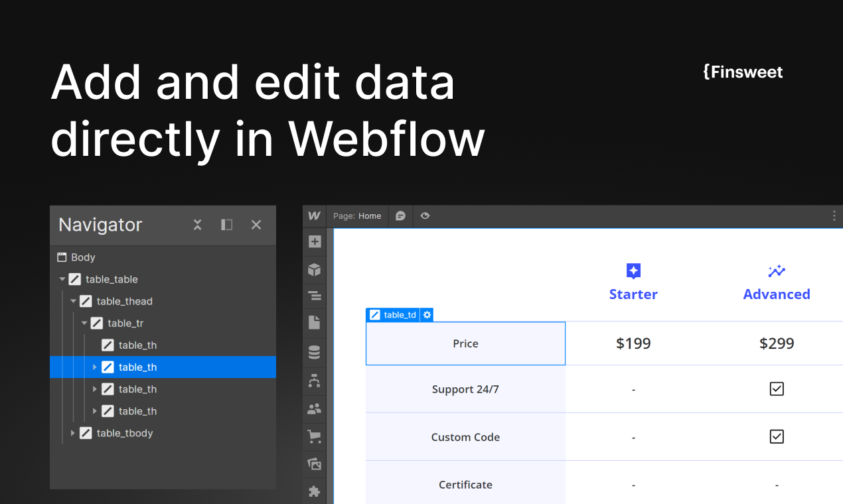
Task: Click the Starter column heading
Action: click(633, 294)
